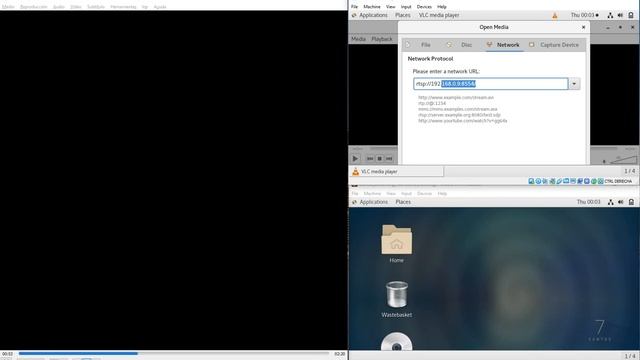Image resolution: width=640 pixels, height=360 pixels.
Task: Click next track button in guest VLC
Action: (x=389, y=158)
